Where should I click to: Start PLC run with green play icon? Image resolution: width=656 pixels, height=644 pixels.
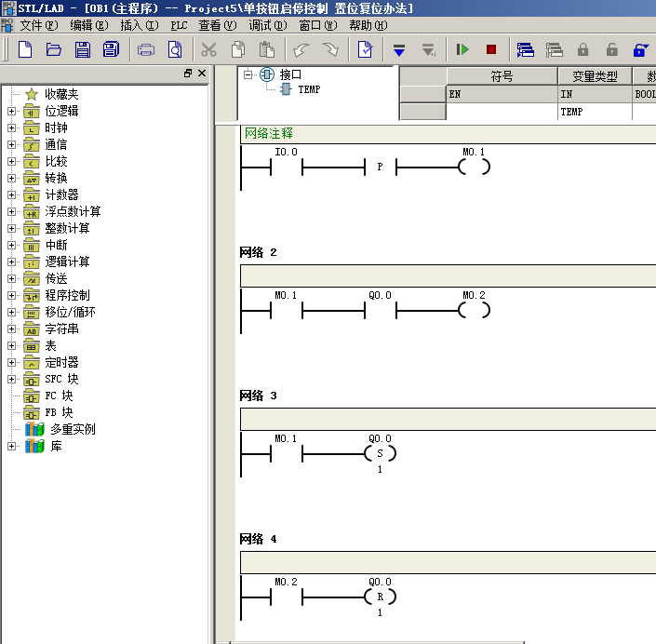pos(462,50)
